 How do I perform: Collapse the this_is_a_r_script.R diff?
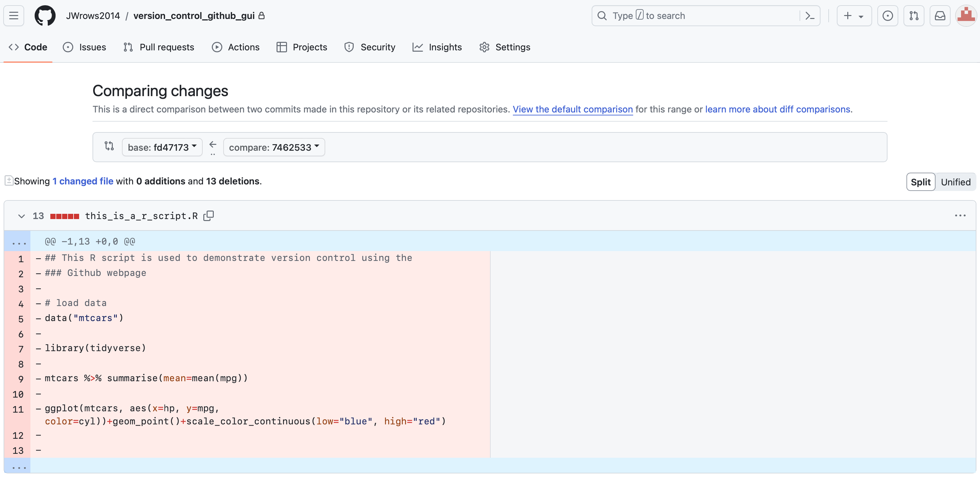pos(21,216)
